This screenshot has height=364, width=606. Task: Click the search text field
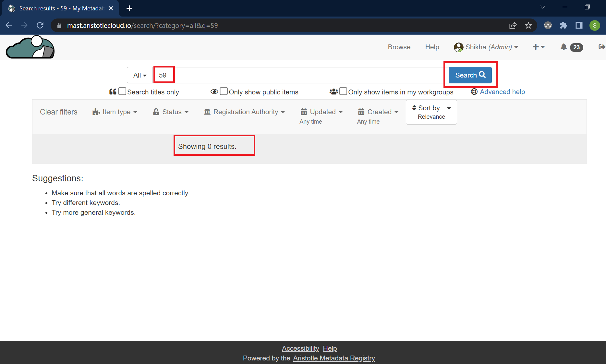tap(298, 75)
